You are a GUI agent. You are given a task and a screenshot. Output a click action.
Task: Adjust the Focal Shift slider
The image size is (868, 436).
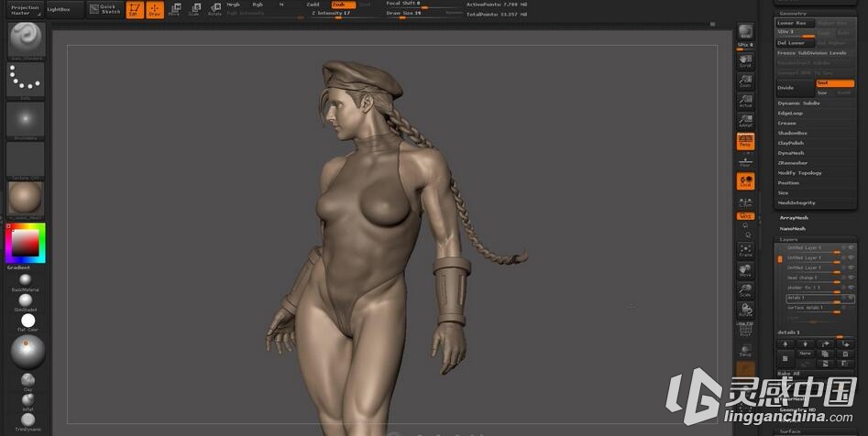click(x=423, y=5)
